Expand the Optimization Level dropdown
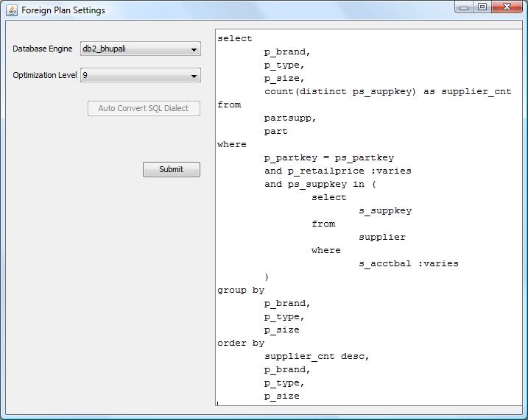Viewport: 528px width, 420px height. pos(140,76)
